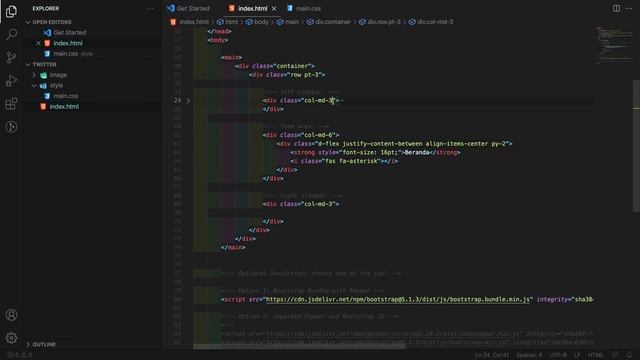Screen dimensions: 640x360
Task: Click line number 24 in the gutter
Action: coord(177,100)
